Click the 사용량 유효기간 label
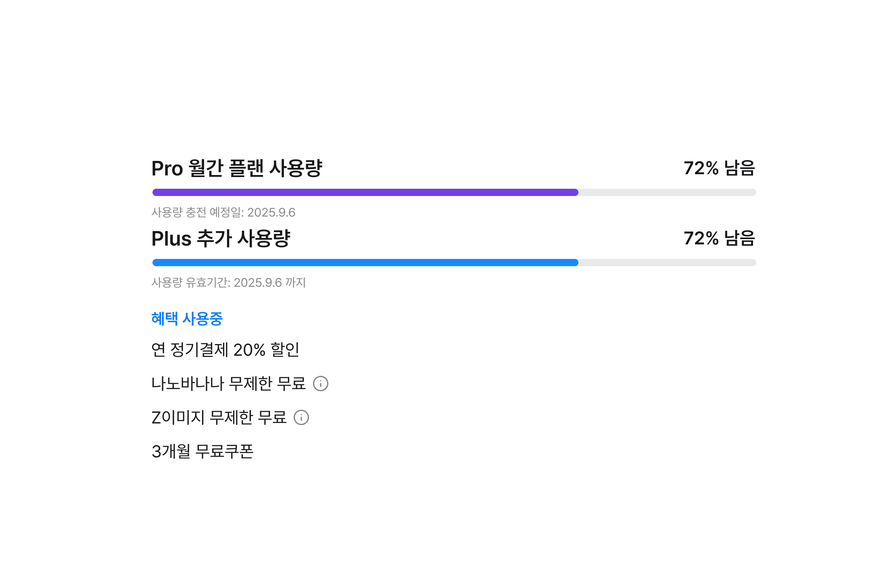 [190, 283]
